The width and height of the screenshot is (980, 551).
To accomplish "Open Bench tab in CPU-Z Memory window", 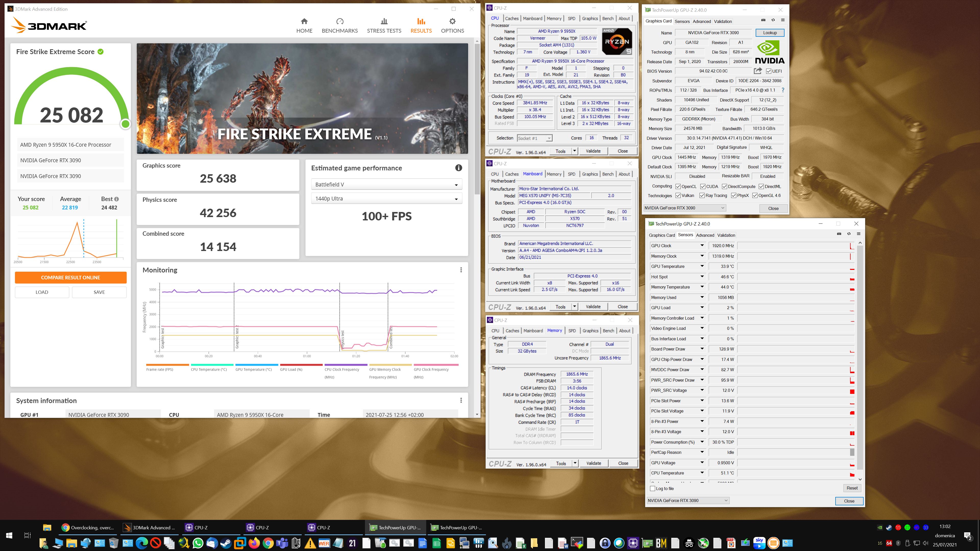I will pyautogui.click(x=608, y=330).
